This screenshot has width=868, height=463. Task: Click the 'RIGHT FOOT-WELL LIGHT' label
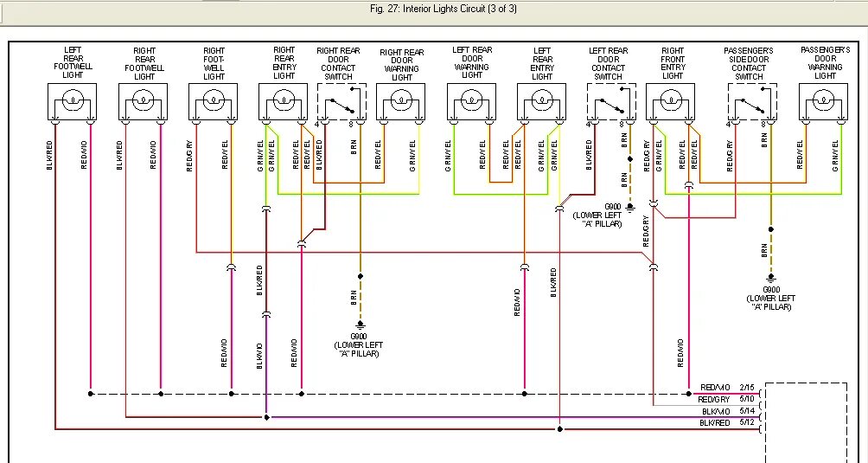[x=214, y=64]
